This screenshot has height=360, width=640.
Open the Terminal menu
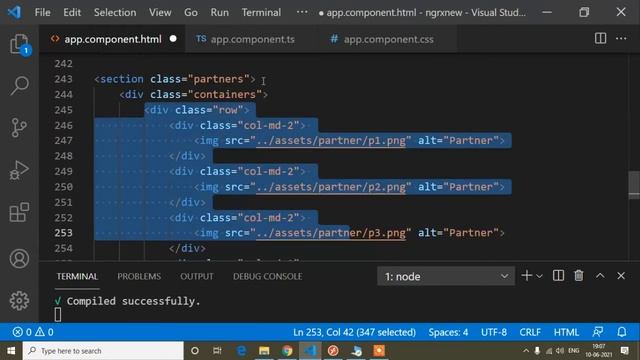click(x=261, y=12)
